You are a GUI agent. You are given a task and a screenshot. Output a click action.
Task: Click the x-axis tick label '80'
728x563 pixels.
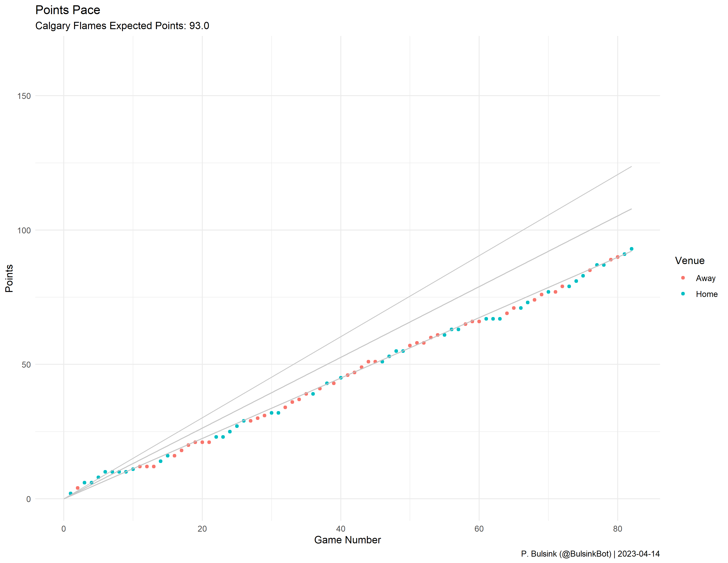click(618, 529)
